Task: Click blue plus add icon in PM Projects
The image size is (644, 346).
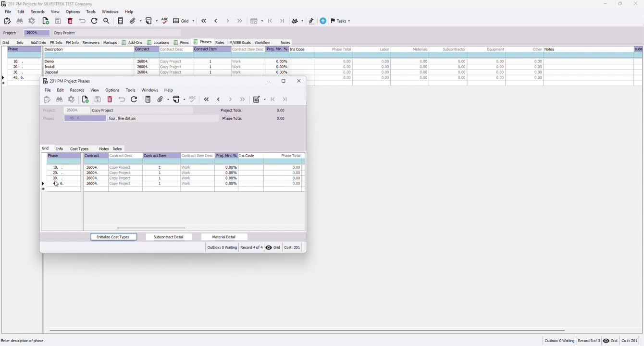Action: (x=323, y=21)
